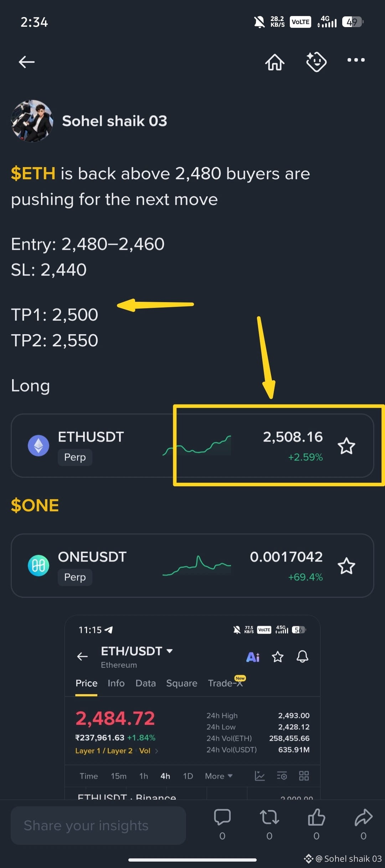Screen dimensions: 385x868
Task: Open the $ONE ticker link
Action: (x=35, y=505)
